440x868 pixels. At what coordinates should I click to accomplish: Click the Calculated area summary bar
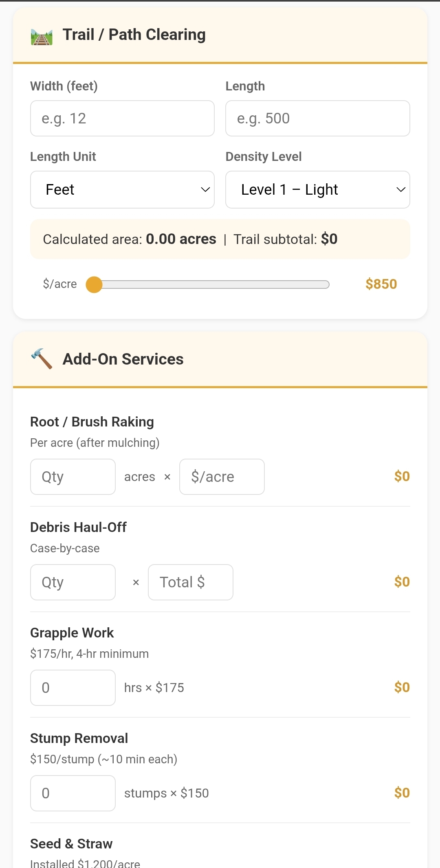tap(220, 239)
